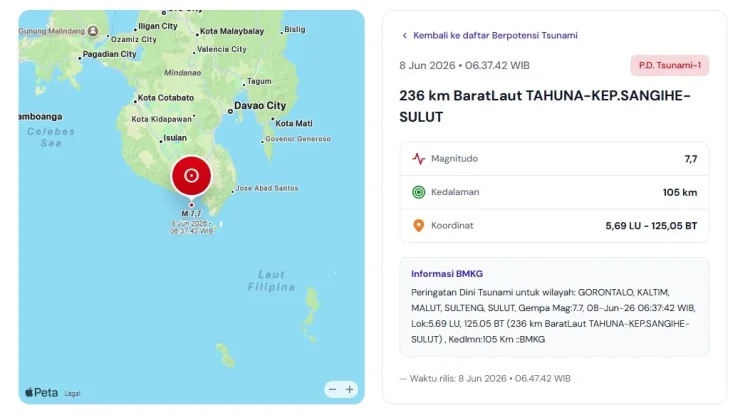
Task: Zoom in the map with plus button
Action: [350, 389]
